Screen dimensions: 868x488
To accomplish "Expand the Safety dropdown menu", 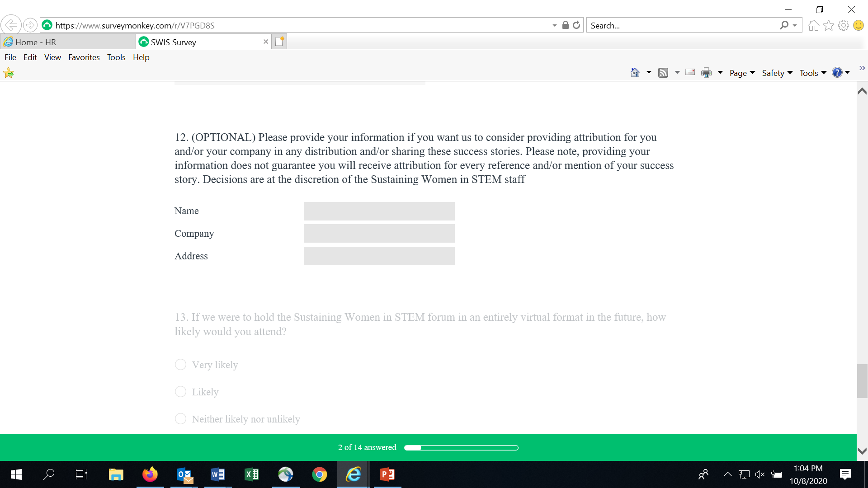I will 777,73.
